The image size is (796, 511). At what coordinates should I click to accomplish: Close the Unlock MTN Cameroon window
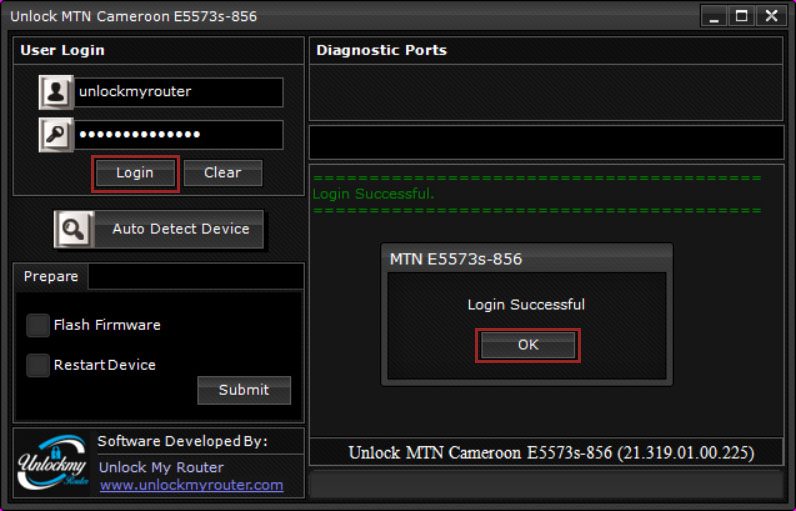(x=771, y=16)
